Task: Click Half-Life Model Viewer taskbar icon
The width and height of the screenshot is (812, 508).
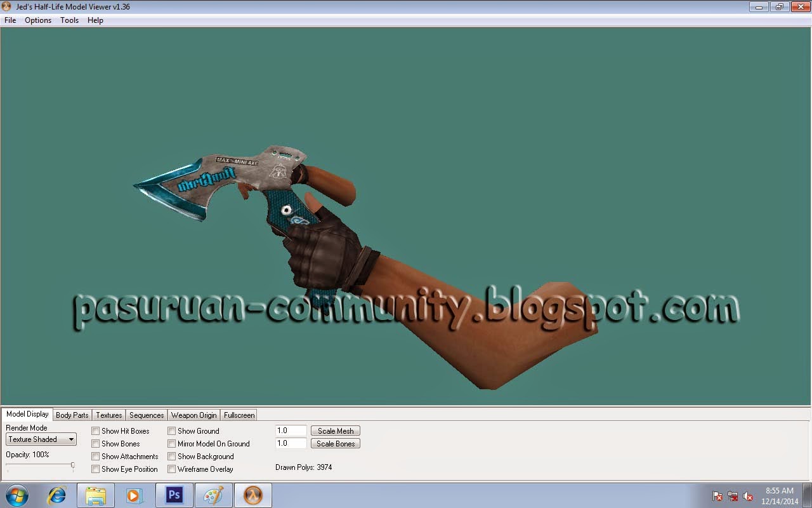Action: click(x=252, y=495)
